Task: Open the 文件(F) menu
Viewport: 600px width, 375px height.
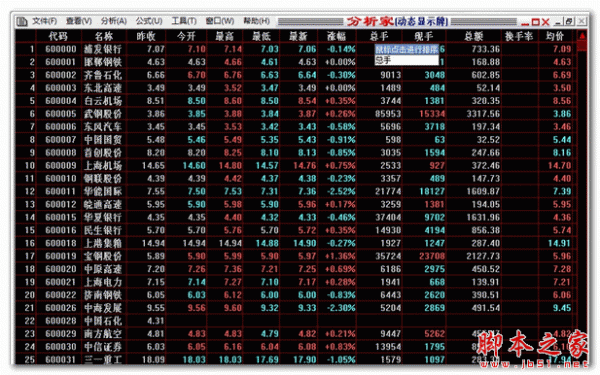Action: coord(44,21)
